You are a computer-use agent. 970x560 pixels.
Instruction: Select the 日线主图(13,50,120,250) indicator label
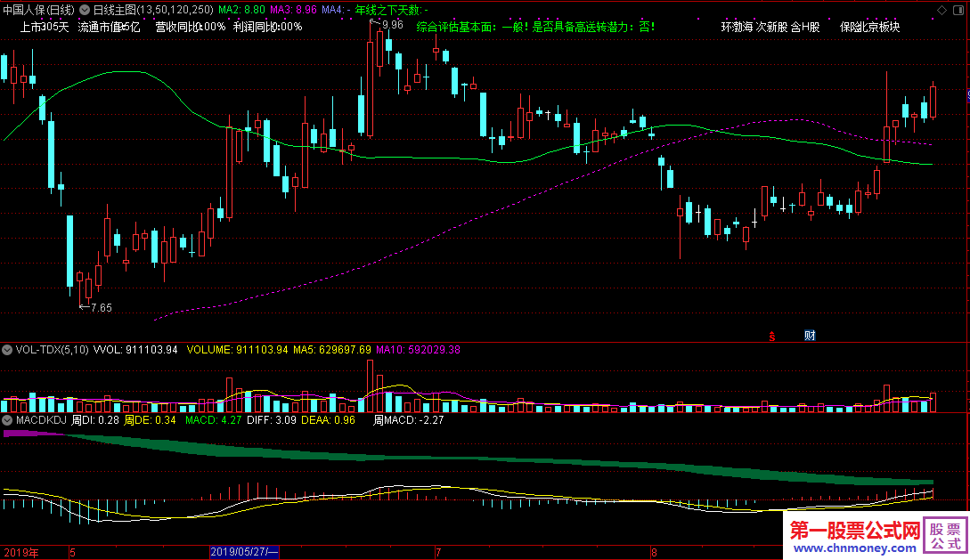coord(153,10)
